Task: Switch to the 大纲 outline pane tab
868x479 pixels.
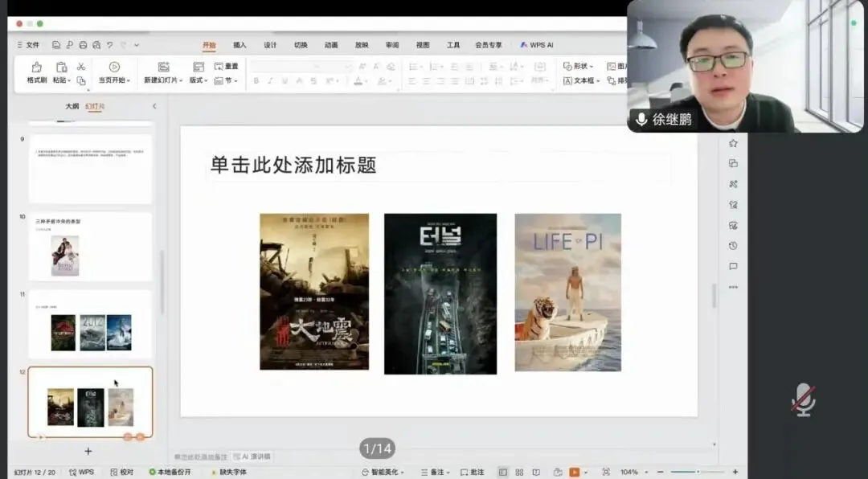Action: tap(72, 106)
